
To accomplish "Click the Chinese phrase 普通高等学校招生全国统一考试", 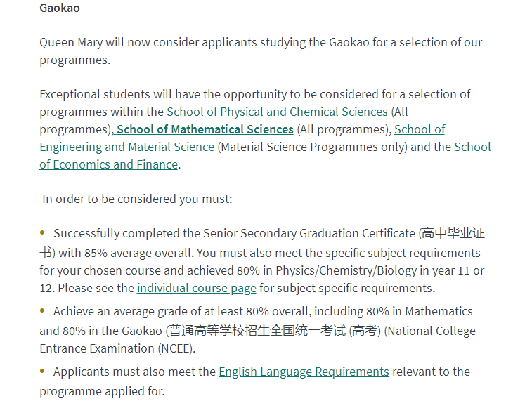I will click(257, 331).
